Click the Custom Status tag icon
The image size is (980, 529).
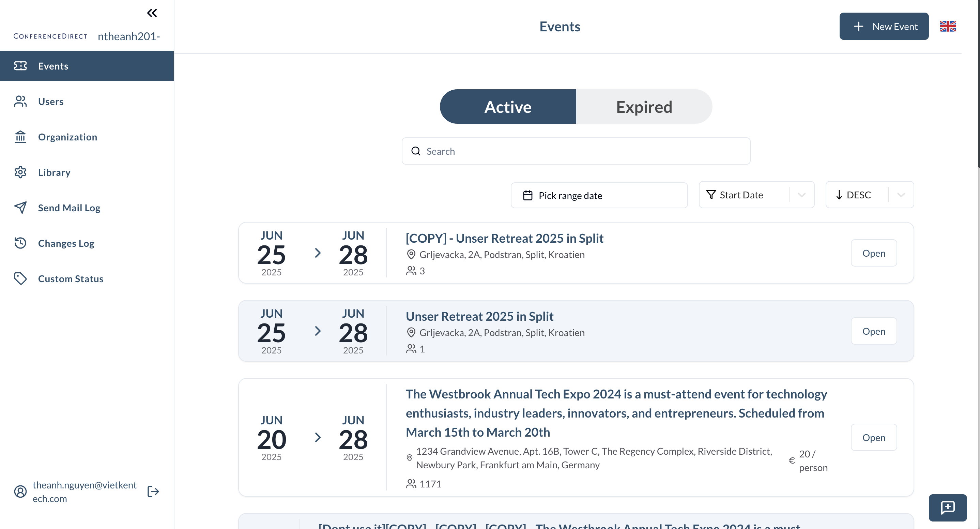coord(20,278)
